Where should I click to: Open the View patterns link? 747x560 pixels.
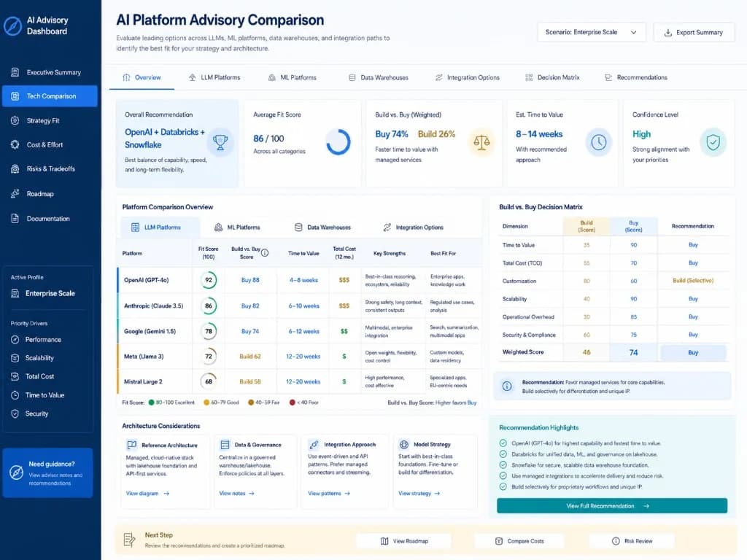pos(329,494)
